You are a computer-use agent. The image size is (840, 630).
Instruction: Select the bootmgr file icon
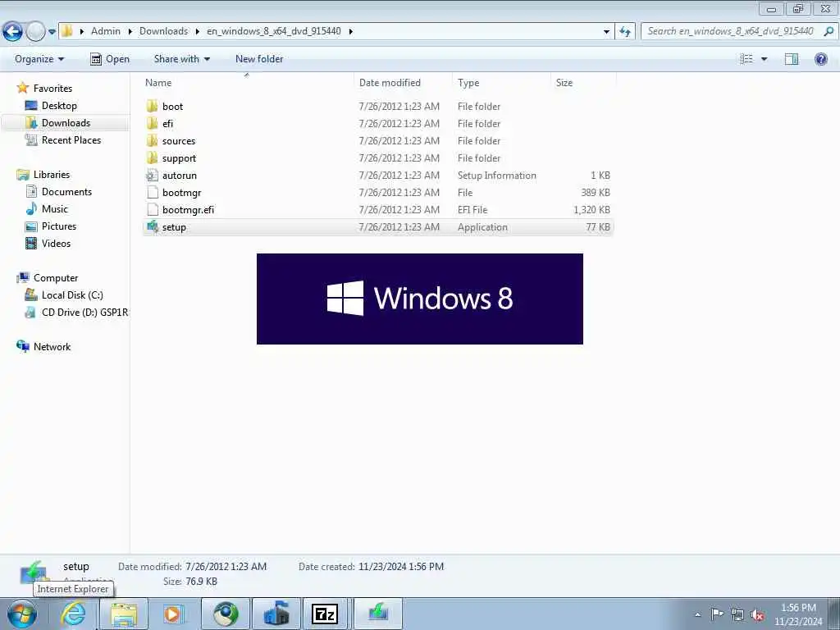(x=152, y=192)
